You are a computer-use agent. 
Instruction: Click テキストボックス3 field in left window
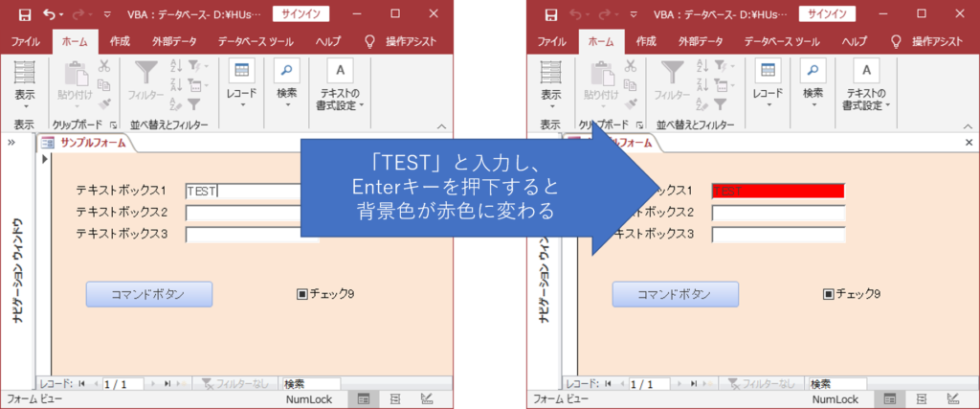tap(253, 235)
